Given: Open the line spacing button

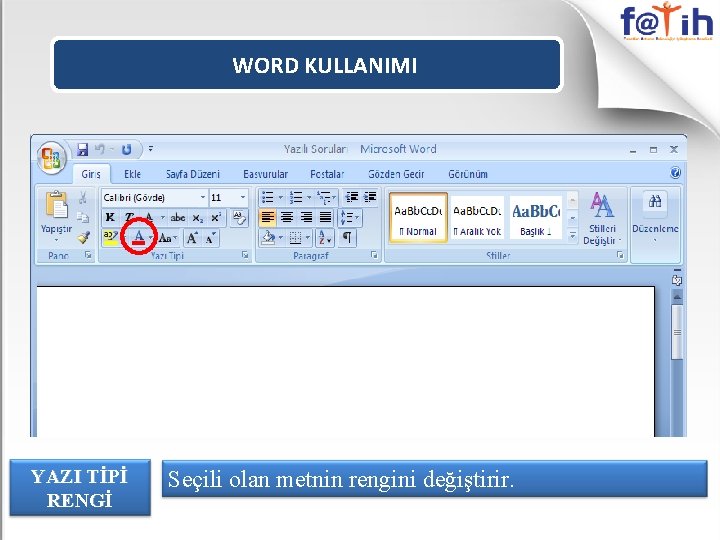Looking at the screenshot, I should coord(350,217).
